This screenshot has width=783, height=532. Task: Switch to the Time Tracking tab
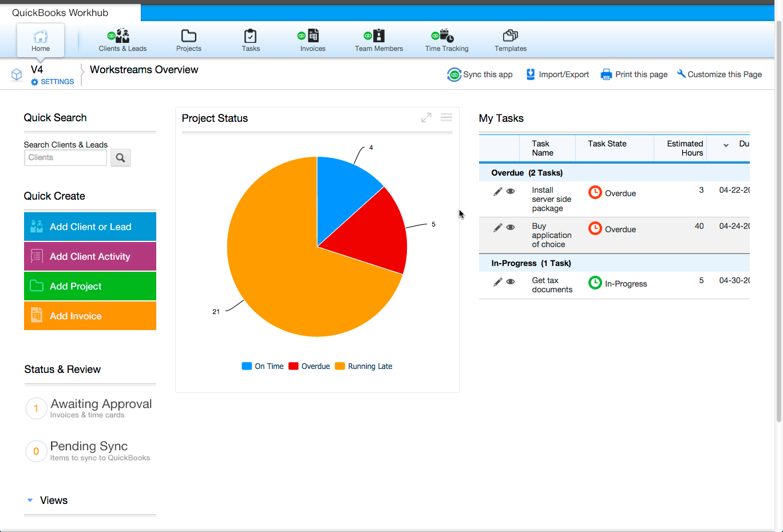[x=446, y=41]
